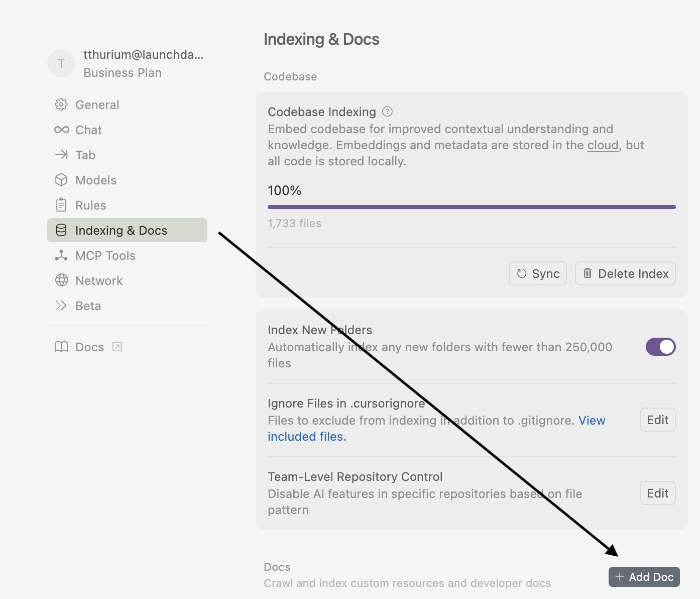Select the Models cube icon
This screenshot has height=599, width=700.
[x=61, y=180]
